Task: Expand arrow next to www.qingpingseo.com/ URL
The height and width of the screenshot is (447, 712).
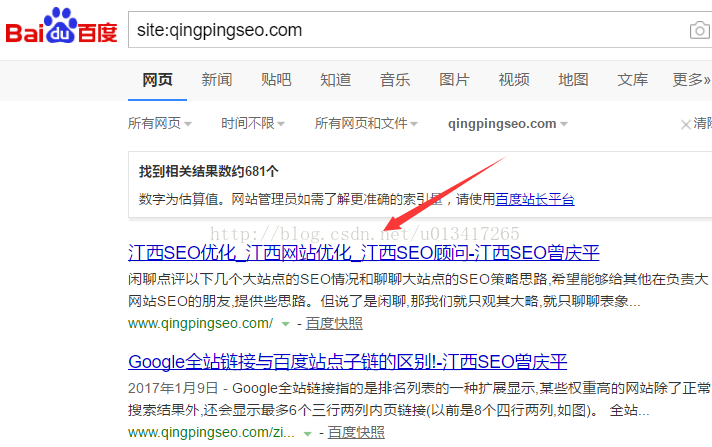Action: coord(285,324)
